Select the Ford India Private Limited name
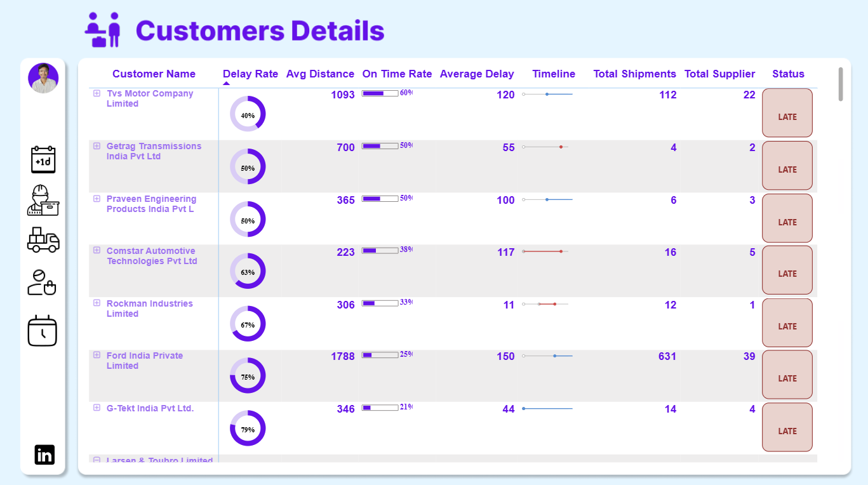The image size is (868, 485). 145,361
